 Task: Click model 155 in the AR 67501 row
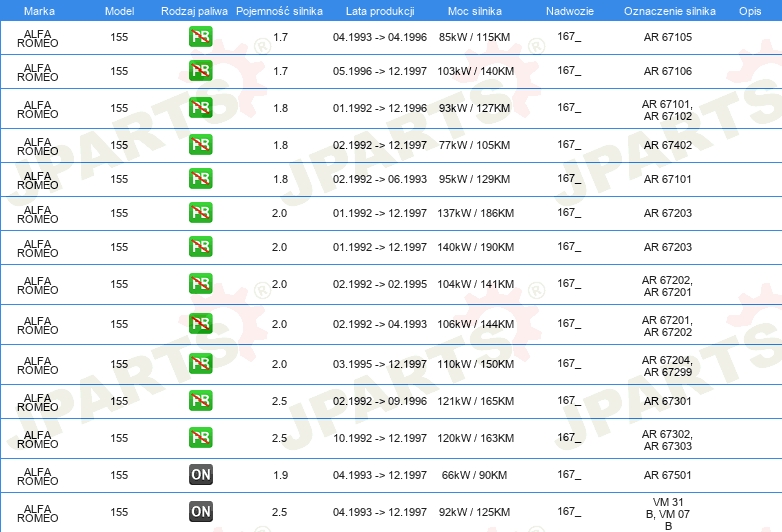119,475
